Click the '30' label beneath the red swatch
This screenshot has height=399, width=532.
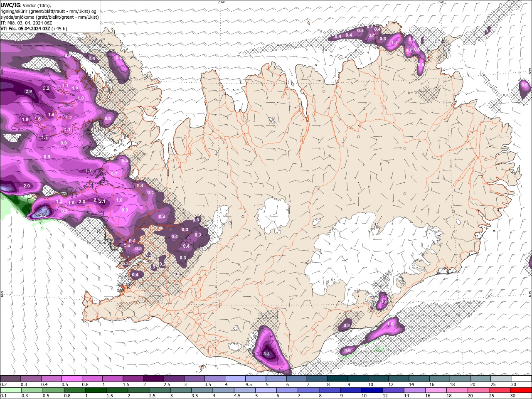(514, 396)
